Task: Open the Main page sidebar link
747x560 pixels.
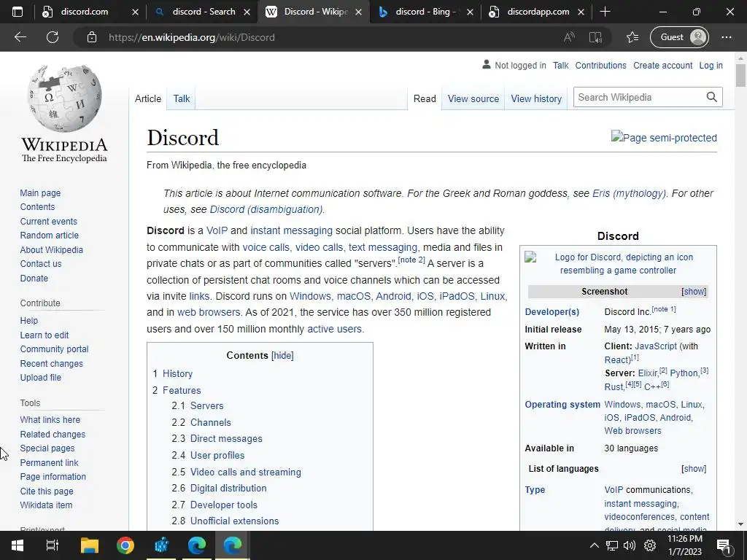Action: pos(40,192)
